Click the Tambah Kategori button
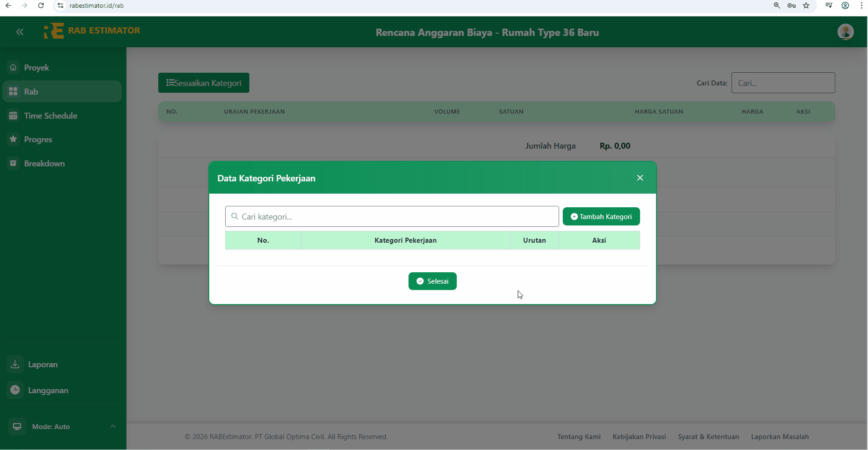Screen dimensions: 868x450 pyautogui.click(x=601, y=216)
